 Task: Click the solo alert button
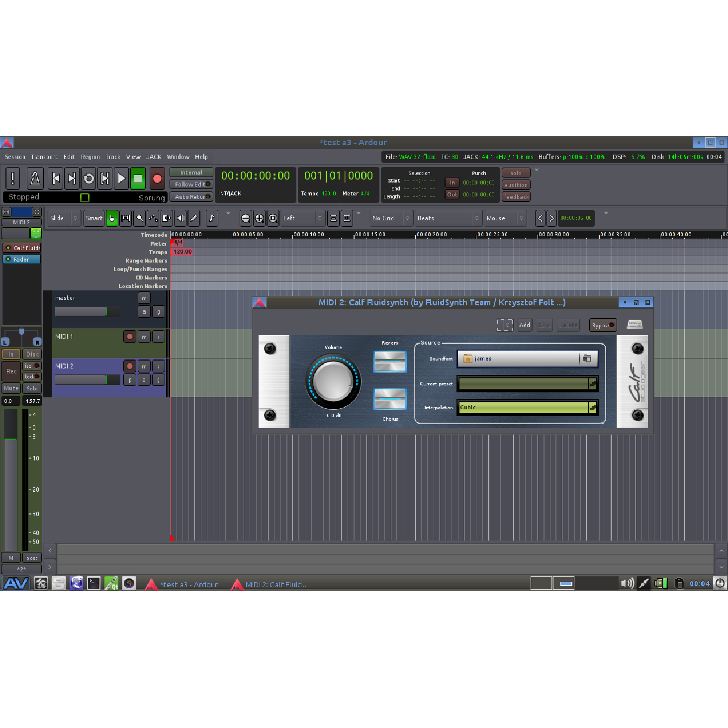point(516,173)
